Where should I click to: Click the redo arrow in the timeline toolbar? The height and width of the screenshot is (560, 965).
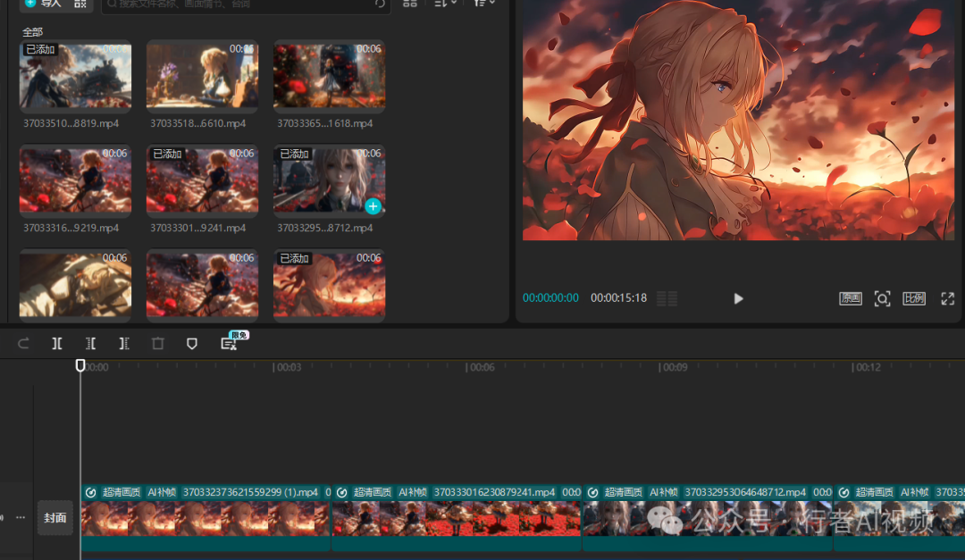(x=23, y=343)
